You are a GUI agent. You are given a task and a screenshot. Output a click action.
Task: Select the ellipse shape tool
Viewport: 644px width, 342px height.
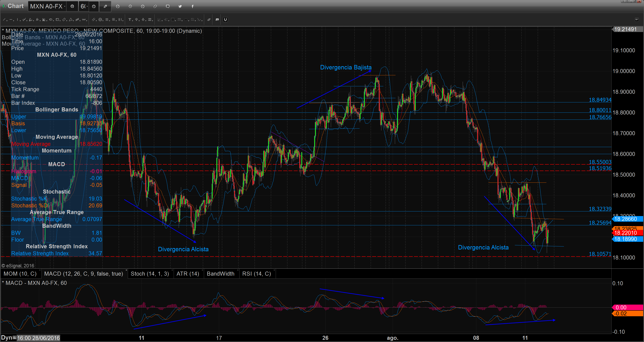click(51, 20)
